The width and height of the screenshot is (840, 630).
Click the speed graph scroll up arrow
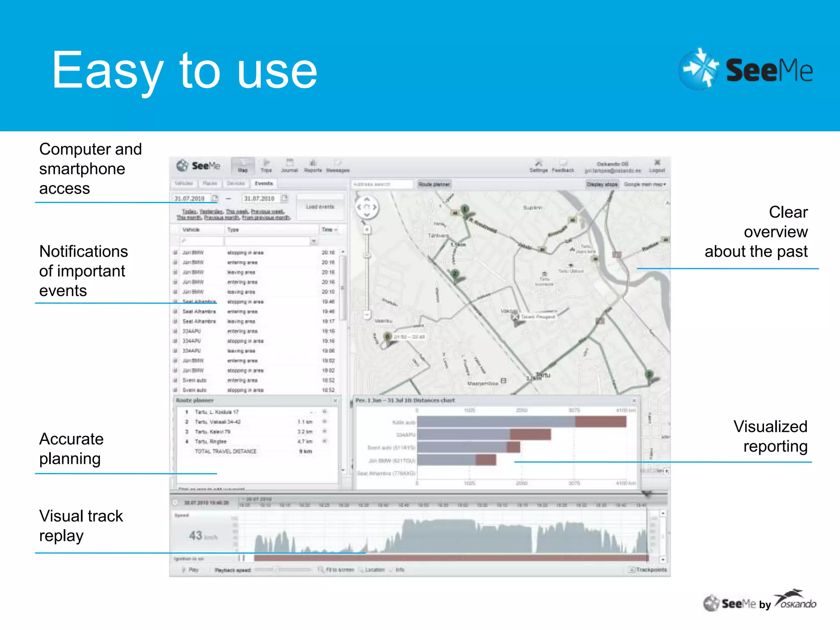tap(663, 513)
